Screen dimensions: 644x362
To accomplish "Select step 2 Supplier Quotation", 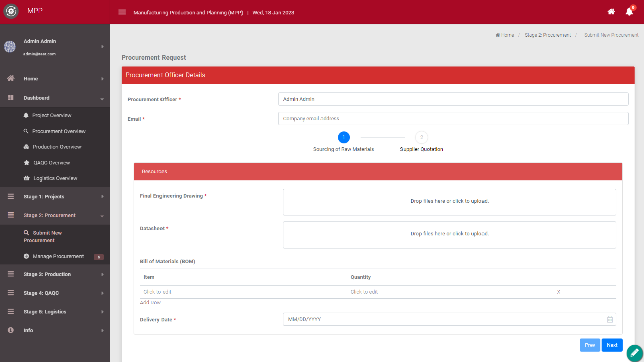I will click(421, 137).
